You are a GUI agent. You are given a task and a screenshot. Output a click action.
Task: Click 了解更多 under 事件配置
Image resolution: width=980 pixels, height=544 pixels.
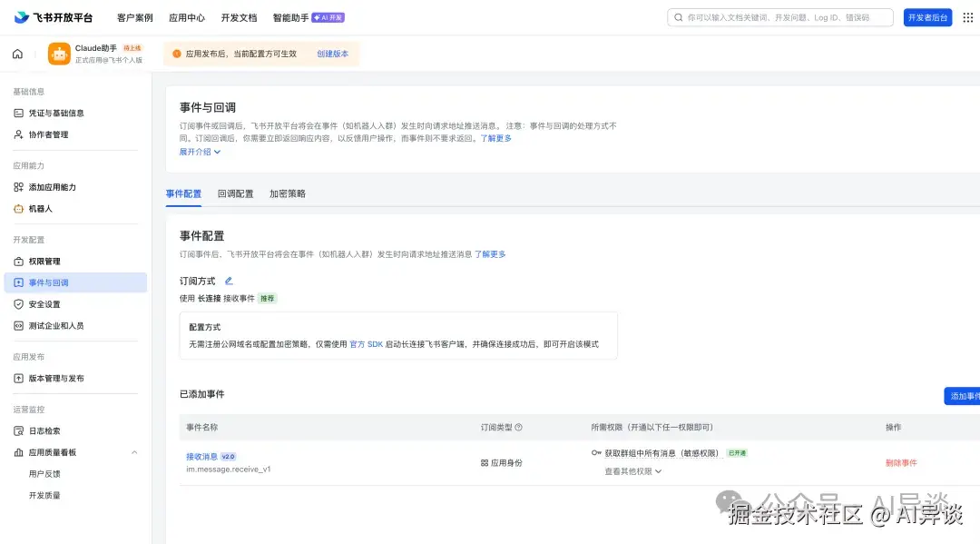click(490, 254)
